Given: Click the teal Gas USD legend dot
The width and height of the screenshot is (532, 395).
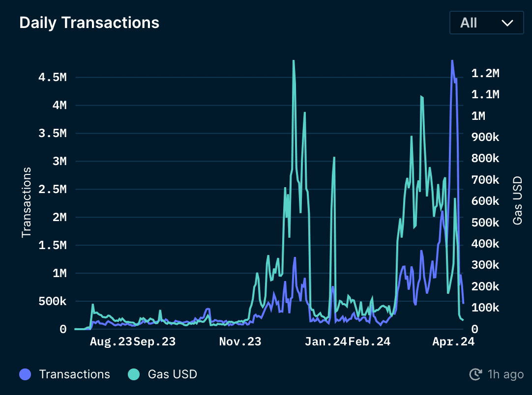Looking at the screenshot, I should 134,374.
